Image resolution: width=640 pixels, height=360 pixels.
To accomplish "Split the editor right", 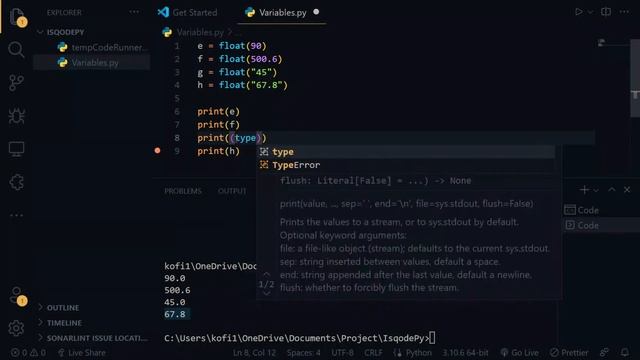I will tap(606, 12).
